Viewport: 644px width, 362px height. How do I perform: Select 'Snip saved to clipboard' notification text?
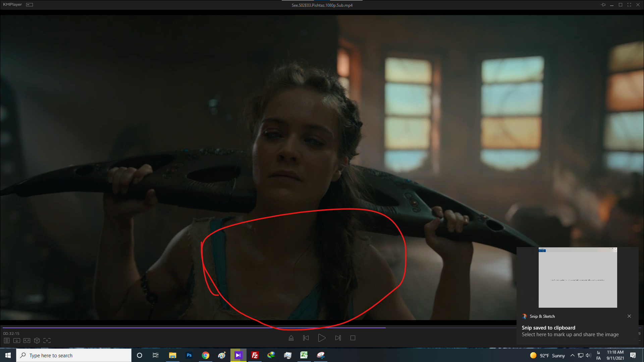548,328
